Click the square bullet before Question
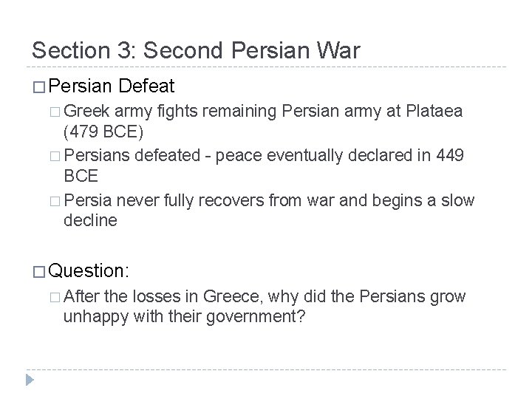 (38, 271)
